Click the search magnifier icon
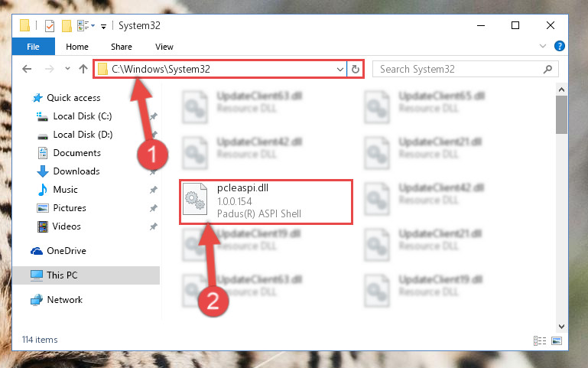Screen dimensions: 588x368 coord(548,69)
